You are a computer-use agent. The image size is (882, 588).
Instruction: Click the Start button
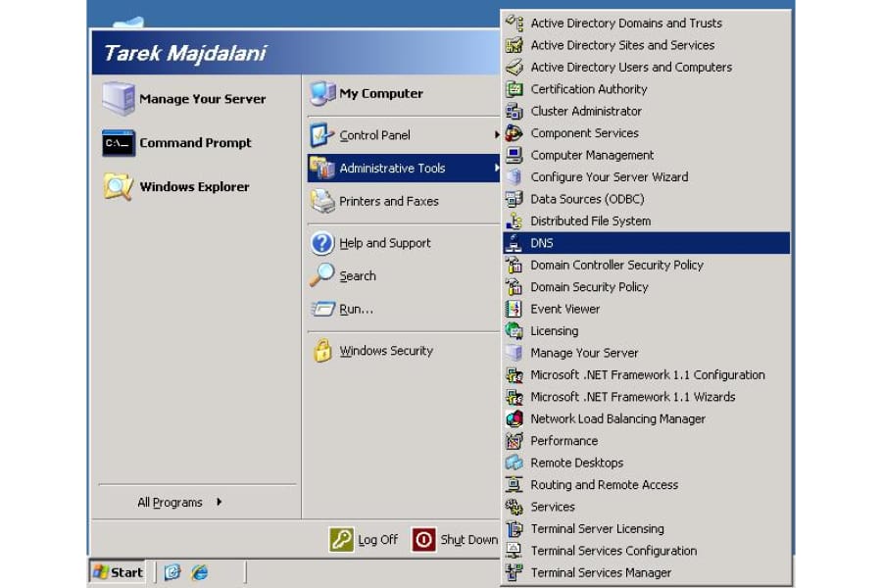[x=118, y=572]
